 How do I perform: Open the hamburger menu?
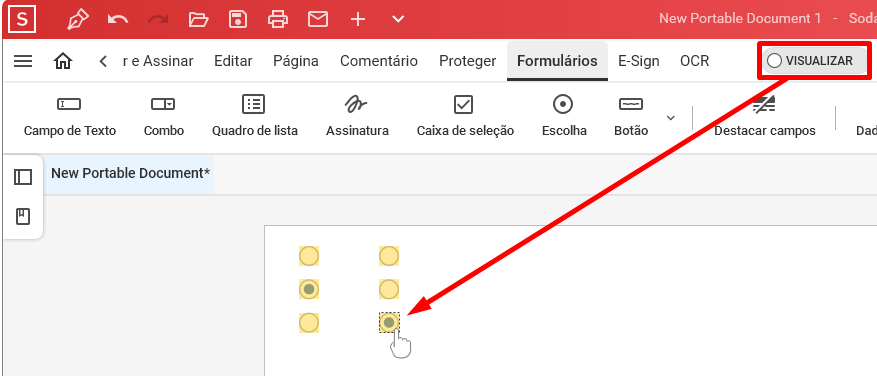tap(23, 61)
